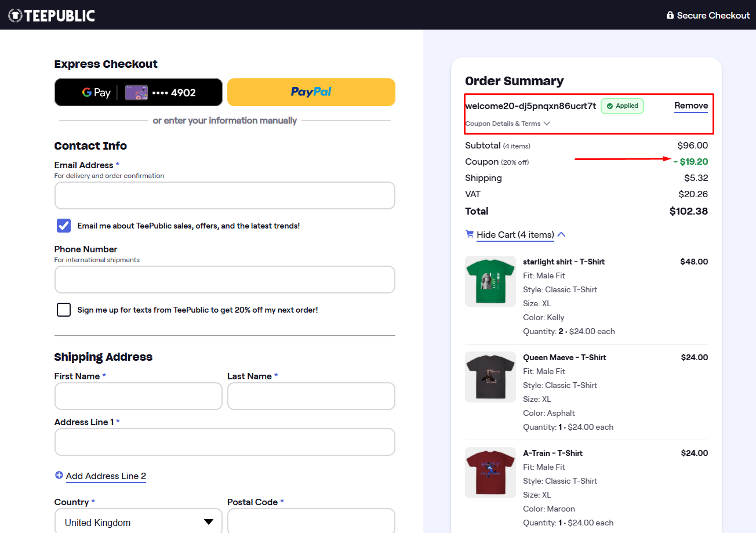Viewport: 756px width, 533px height.
Task: Click the starlight shirt - T-Shirt title
Action: 564,262
